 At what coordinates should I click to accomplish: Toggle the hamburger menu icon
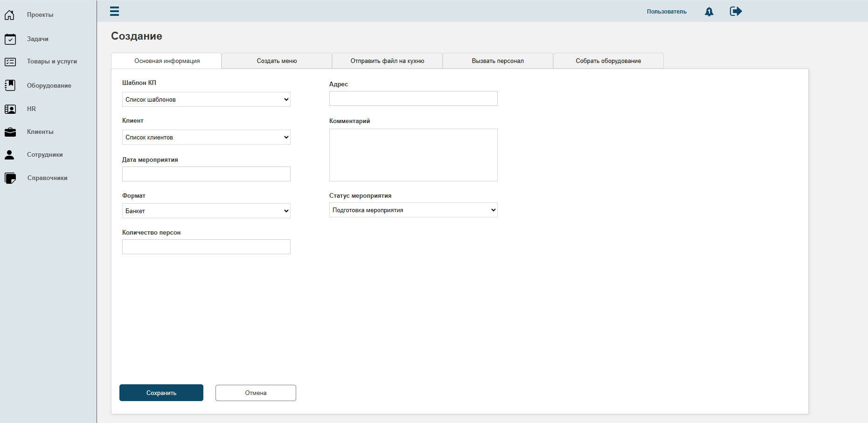(114, 11)
